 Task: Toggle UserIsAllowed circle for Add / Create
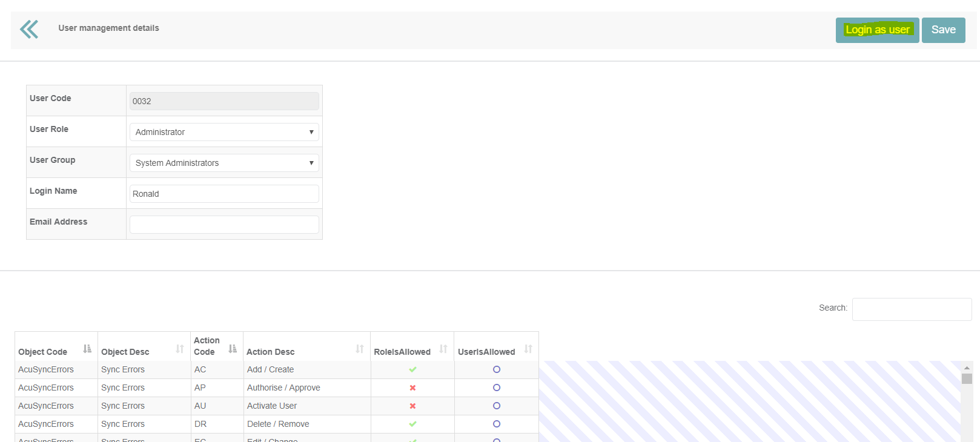coord(497,369)
